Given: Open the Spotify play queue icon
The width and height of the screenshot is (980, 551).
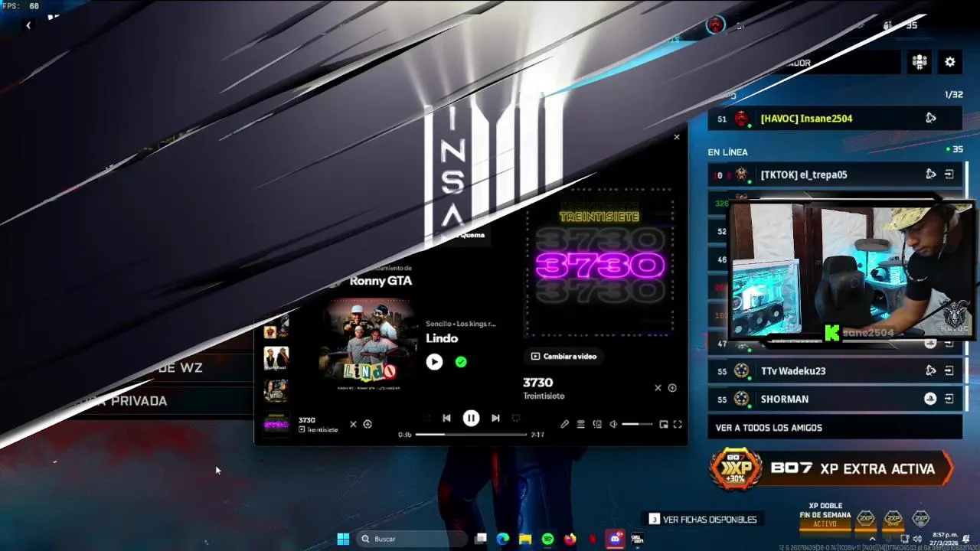Looking at the screenshot, I should (x=580, y=424).
